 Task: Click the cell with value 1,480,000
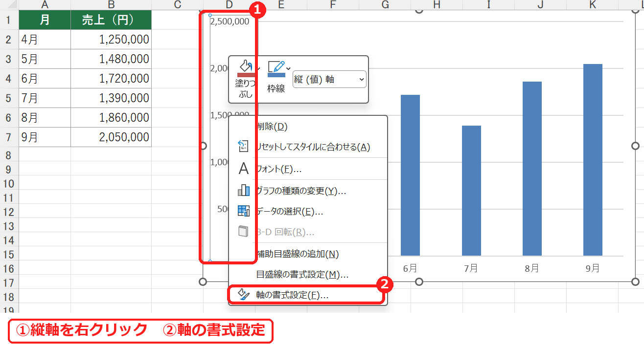[x=111, y=59]
